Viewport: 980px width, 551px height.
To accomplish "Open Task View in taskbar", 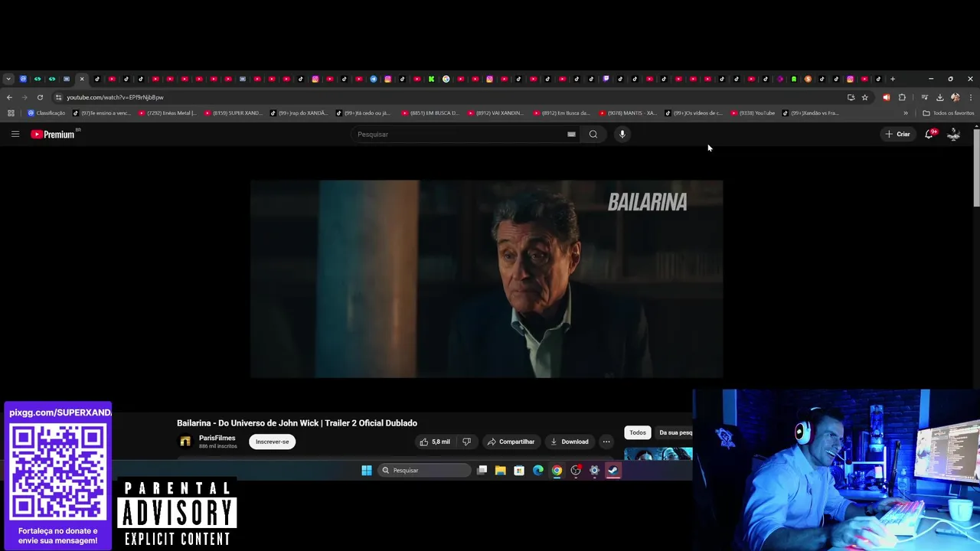I will coord(482,470).
